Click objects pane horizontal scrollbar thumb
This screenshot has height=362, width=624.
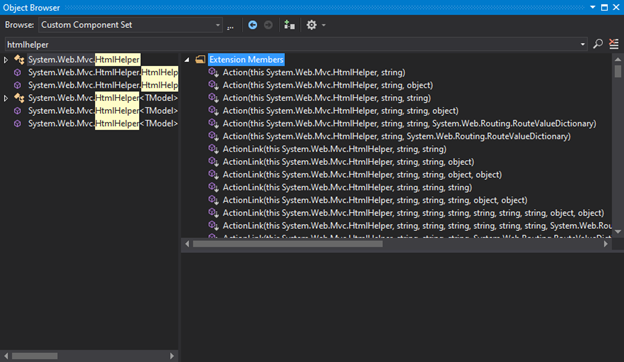(35, 356)
